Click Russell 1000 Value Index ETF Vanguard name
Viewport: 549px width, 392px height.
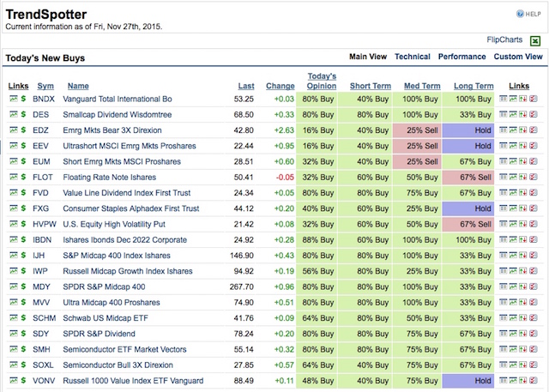tap(133, 381)
